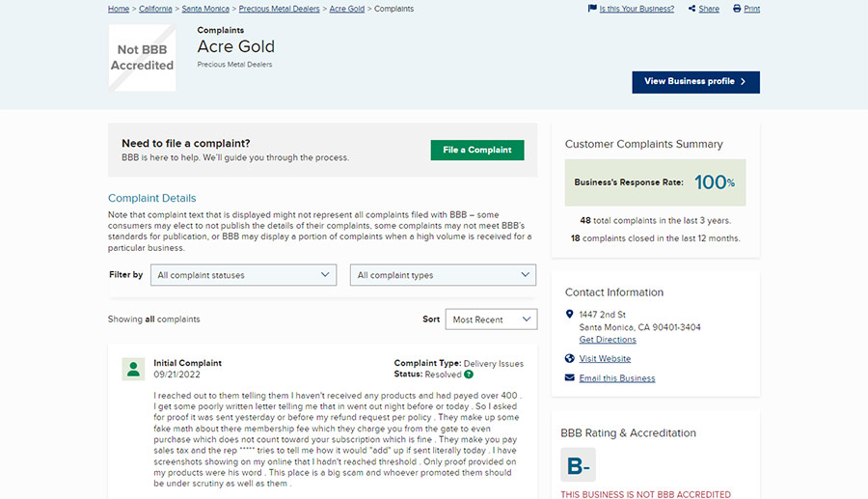Click the Complaint Details heading
Image resolution: width=868 pixels, height=499 pixels.
151,198
